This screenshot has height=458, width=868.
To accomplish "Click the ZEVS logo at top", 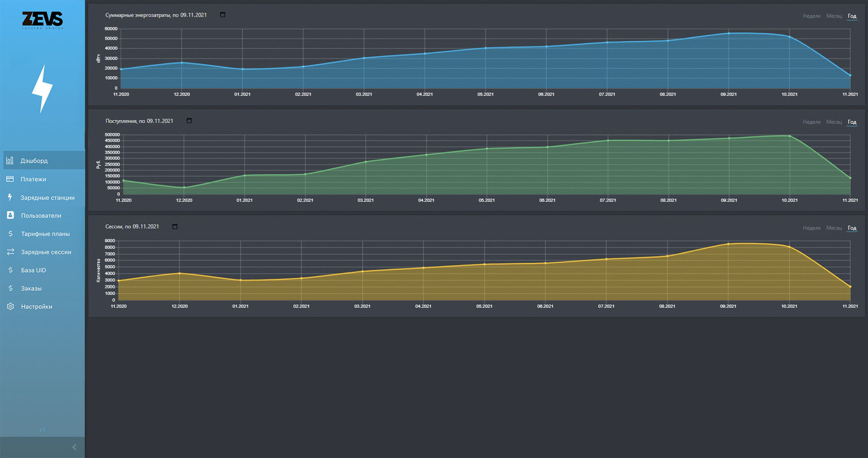I will click(42, 20).
